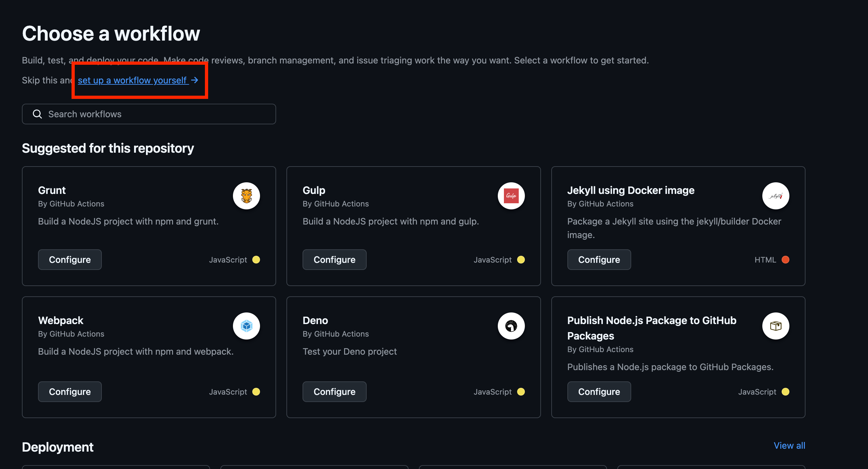The width and height of the screenshot is (868, 469).
Task: Focus the Search workflows field
Action: (149, 114)
